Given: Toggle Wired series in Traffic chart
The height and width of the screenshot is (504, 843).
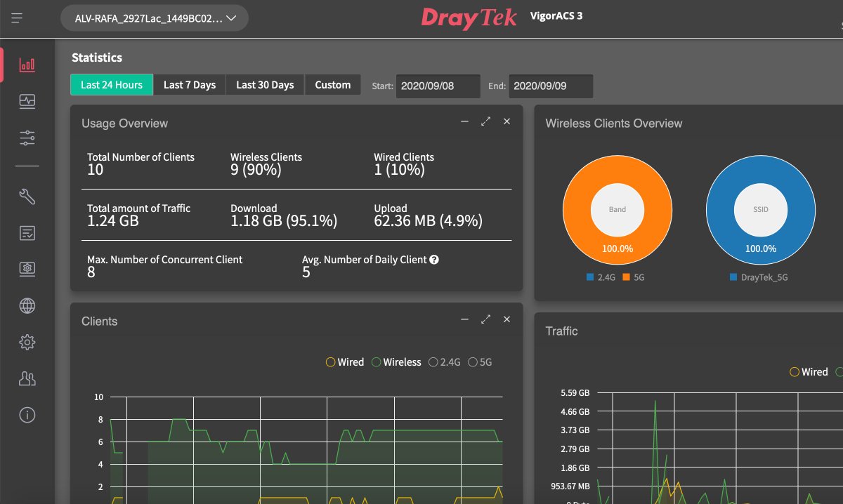Looking at the screenshot, I should click(x=809, y=372).
